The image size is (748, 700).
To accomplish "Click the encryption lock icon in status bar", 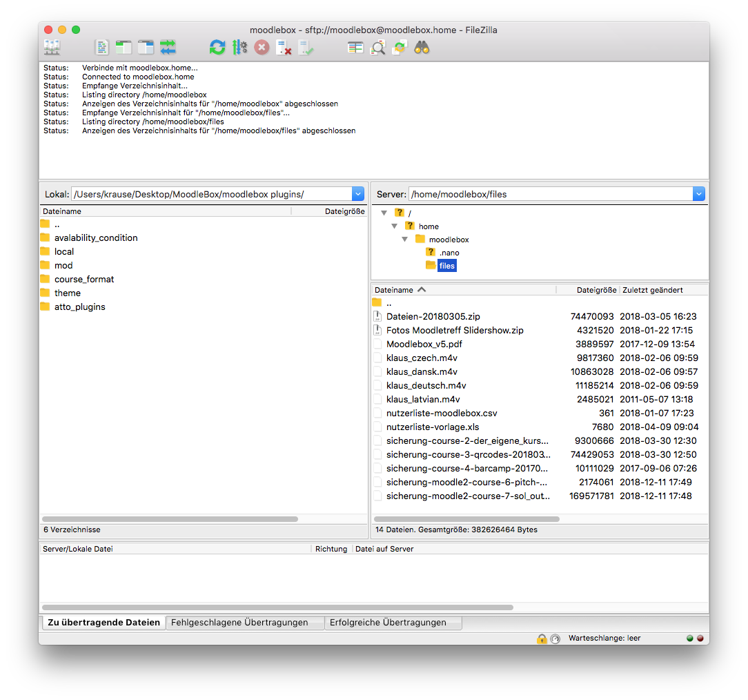I will point(542,639).
